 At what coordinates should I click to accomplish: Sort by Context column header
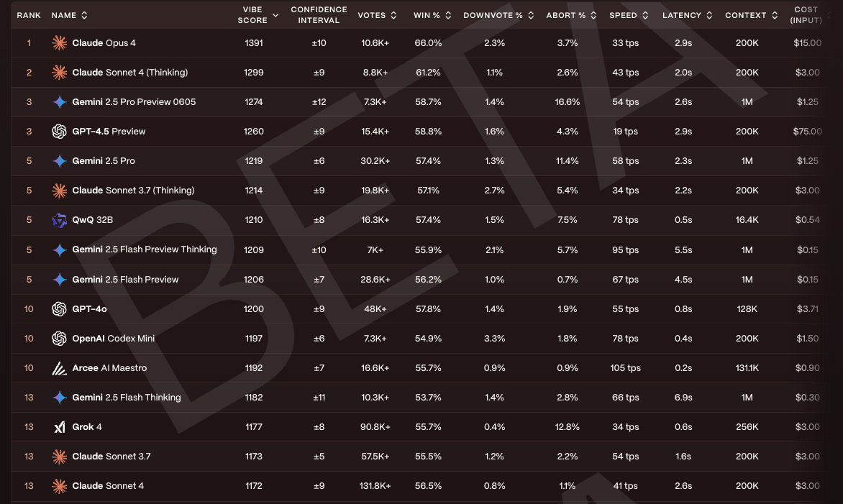(751, 16)
